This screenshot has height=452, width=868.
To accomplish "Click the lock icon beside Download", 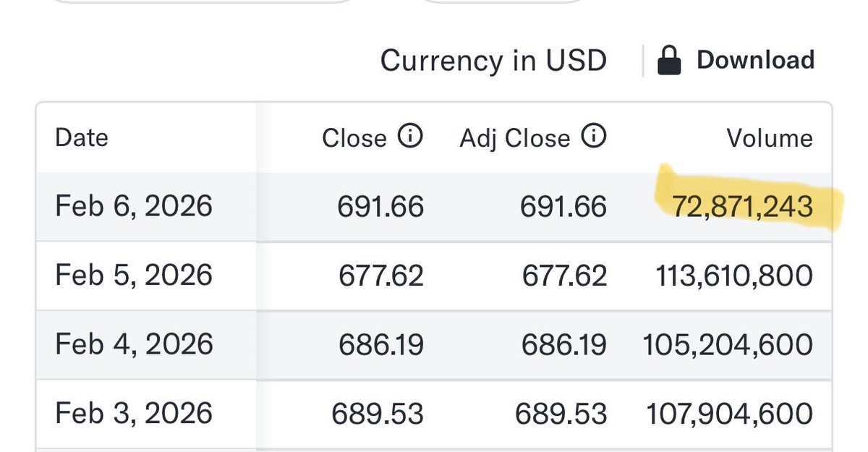I will 669,61.
